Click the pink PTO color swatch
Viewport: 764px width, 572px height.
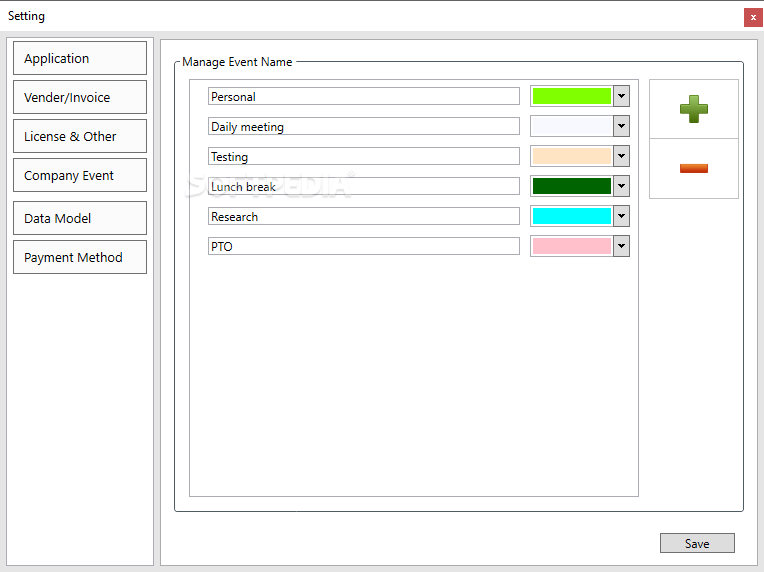pyautogui.click(x=572, y=246)
